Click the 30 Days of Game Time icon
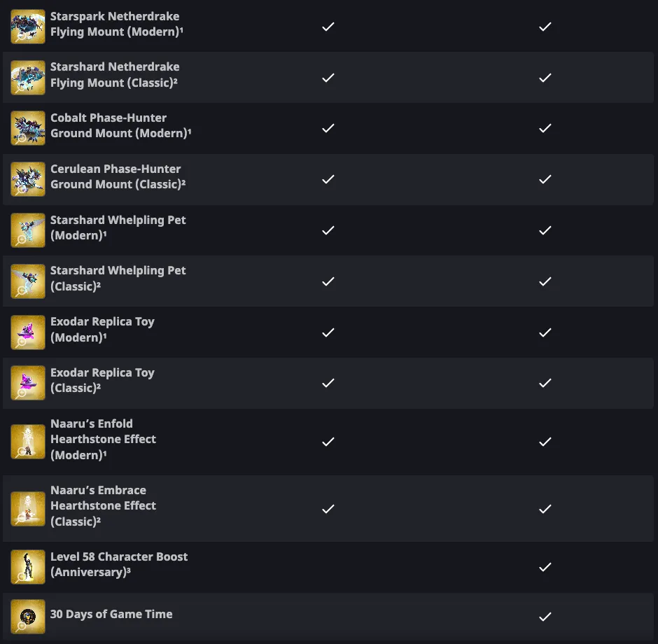Image resolution: width=658 pixels, height=644 pixels. [x=28, y=617]
